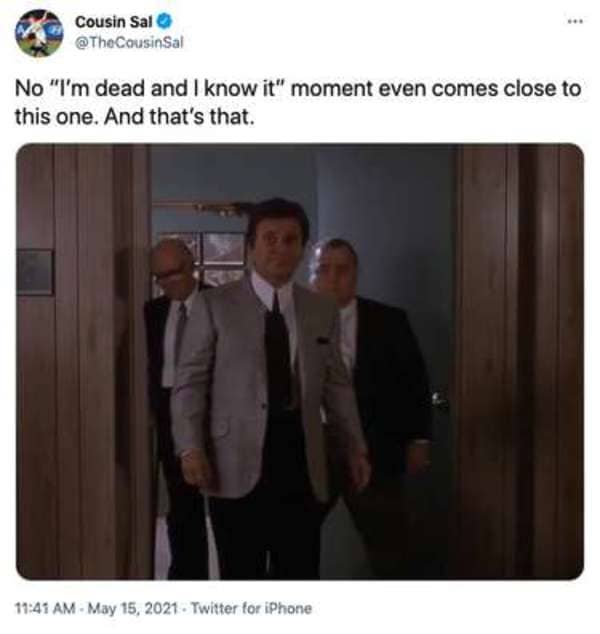
Task: Click the "Cousin Sal" display name
Action: [114, 22]
